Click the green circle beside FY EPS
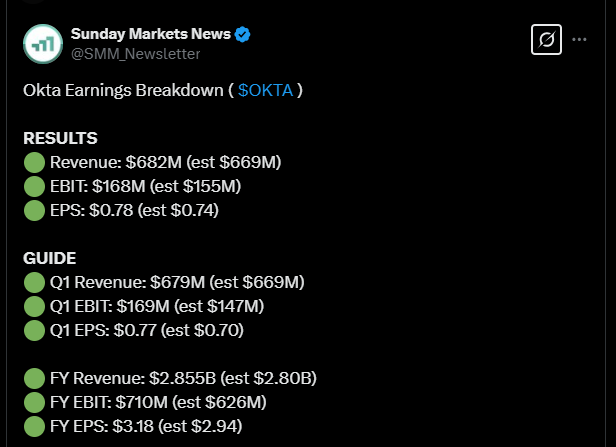Image resolution: width=616 pixels, height=447 pixels. (x=34, y=426)
